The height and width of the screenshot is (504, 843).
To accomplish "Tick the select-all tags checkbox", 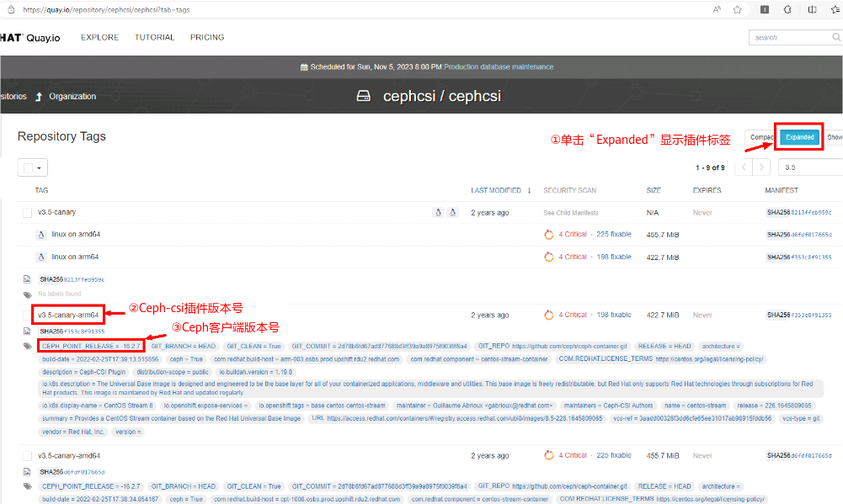I will (x=28, y=167).
